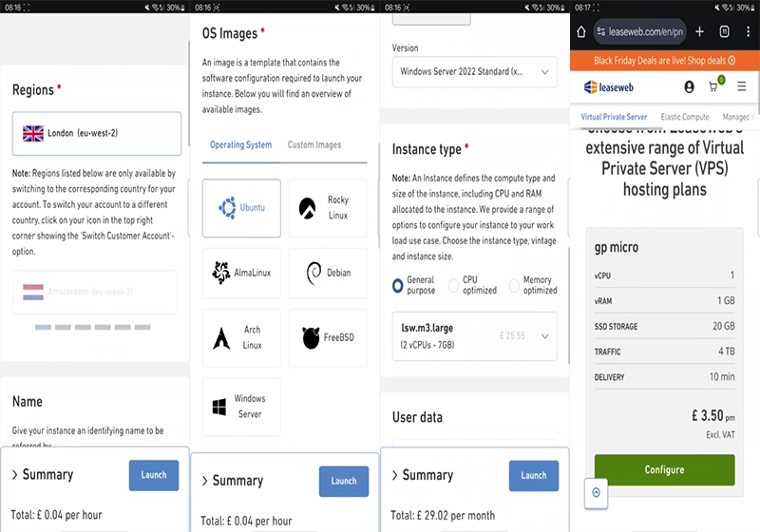Open the browser home icon

(x=581, y=32)
